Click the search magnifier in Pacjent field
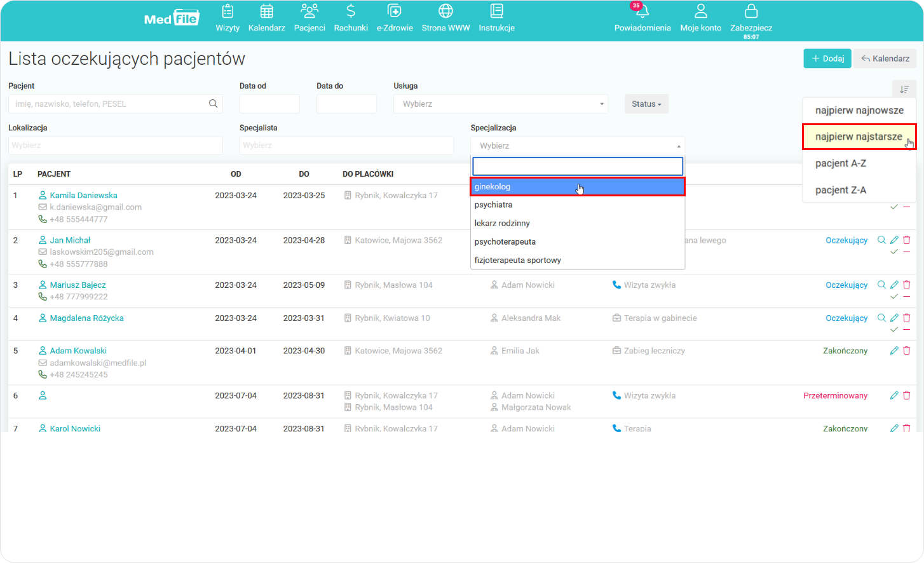 click(214, 104)
